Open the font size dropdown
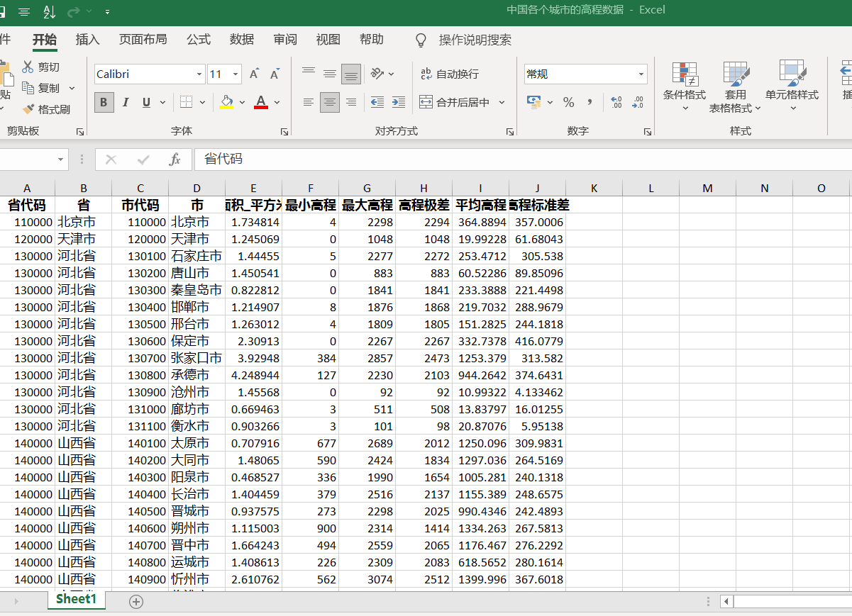The width and height of the screenshot is (852, 616). click(236, 74)
